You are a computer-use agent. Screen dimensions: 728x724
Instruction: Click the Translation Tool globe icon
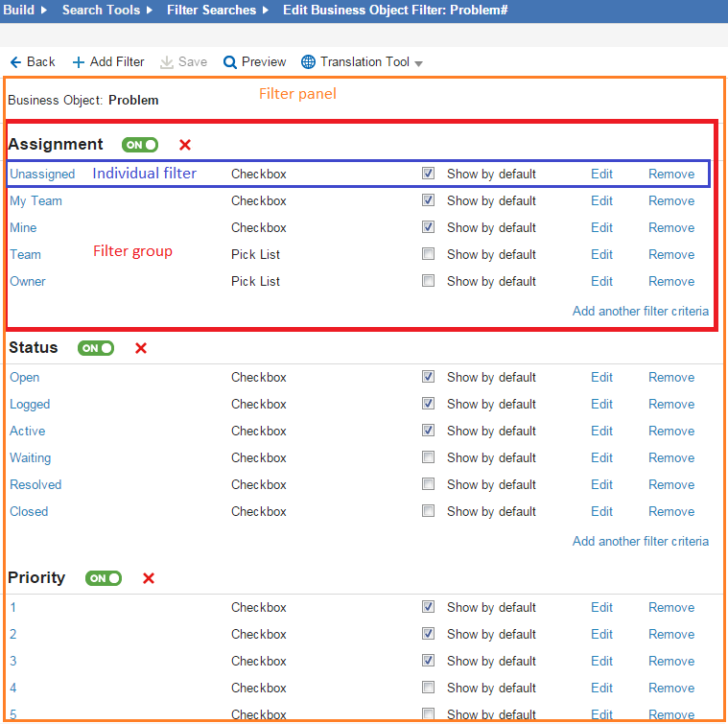click(308, 62)
